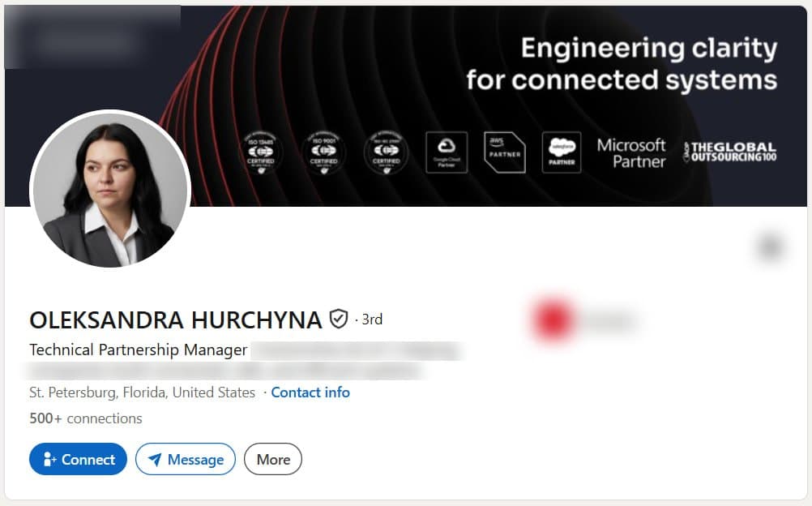Image resolution: width=812 pixels, height=506 pixels.
Task: Click the AWS Partner badge in banner
Action: [x=505, y=152]
